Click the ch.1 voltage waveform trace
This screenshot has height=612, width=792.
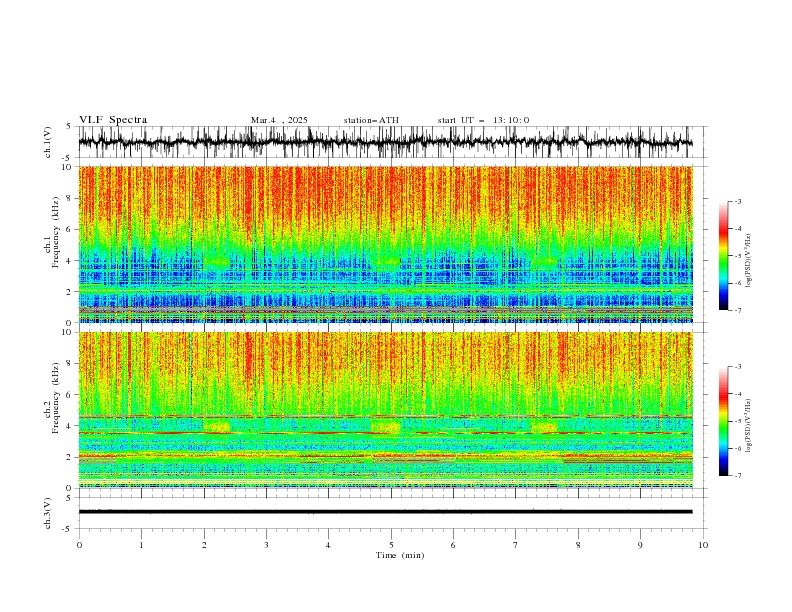tap(385, 142)
